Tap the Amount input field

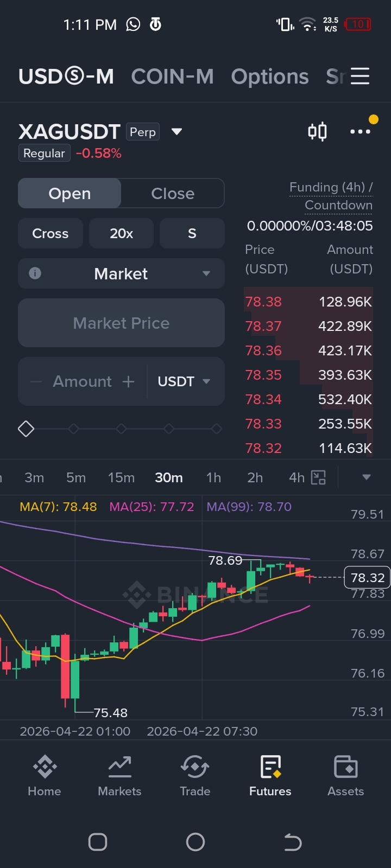[x=83, y=381]
